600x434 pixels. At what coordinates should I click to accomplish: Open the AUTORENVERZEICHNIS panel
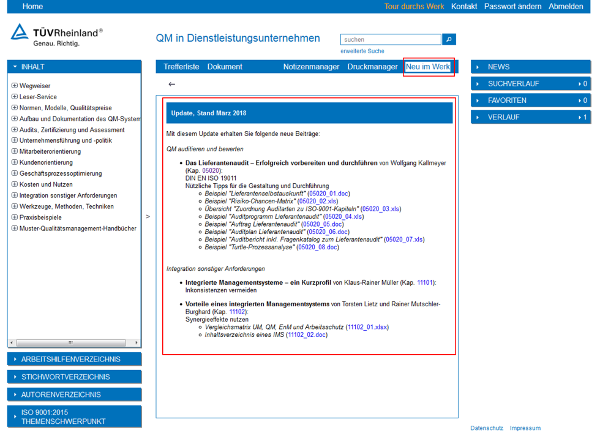click(x=74, y=395)
